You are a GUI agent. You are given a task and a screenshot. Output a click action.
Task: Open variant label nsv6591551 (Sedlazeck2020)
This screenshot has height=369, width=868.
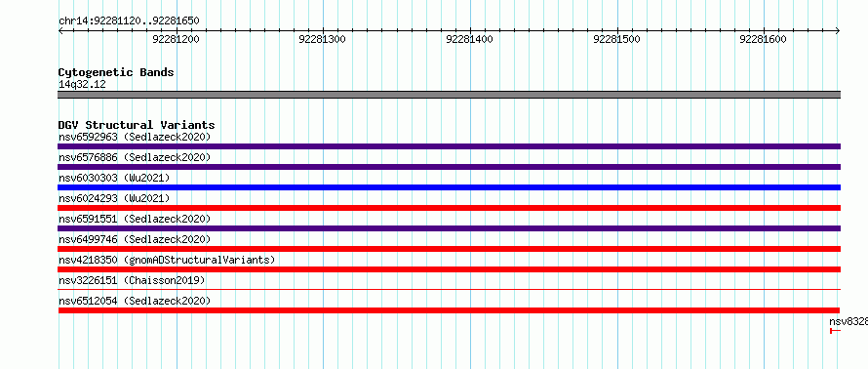135,219
